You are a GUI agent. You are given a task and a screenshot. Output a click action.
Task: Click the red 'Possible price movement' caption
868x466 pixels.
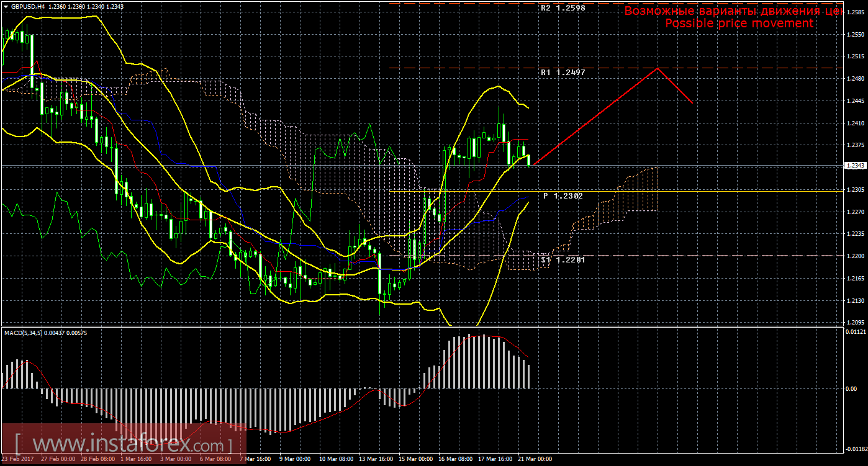coord(739,23)
